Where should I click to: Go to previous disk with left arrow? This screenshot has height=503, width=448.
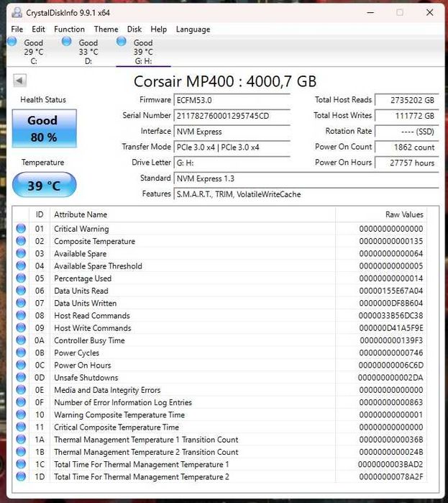[x=19, y=81]
